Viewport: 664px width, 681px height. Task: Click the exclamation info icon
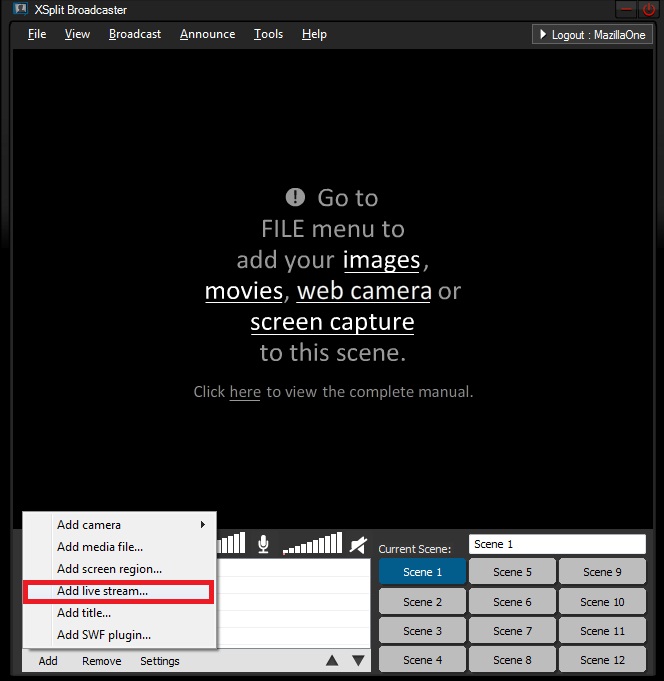(x=295, y=197)
